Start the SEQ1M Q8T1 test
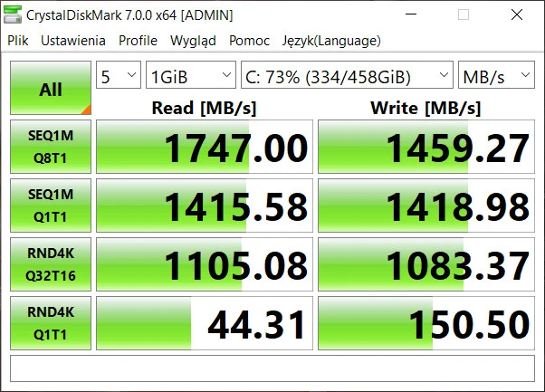Viewport: 545px width, 392px height. point(51,147)
